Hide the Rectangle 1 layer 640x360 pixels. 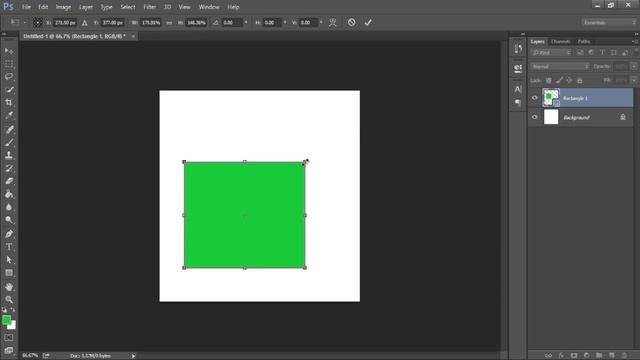pos(535,98)
